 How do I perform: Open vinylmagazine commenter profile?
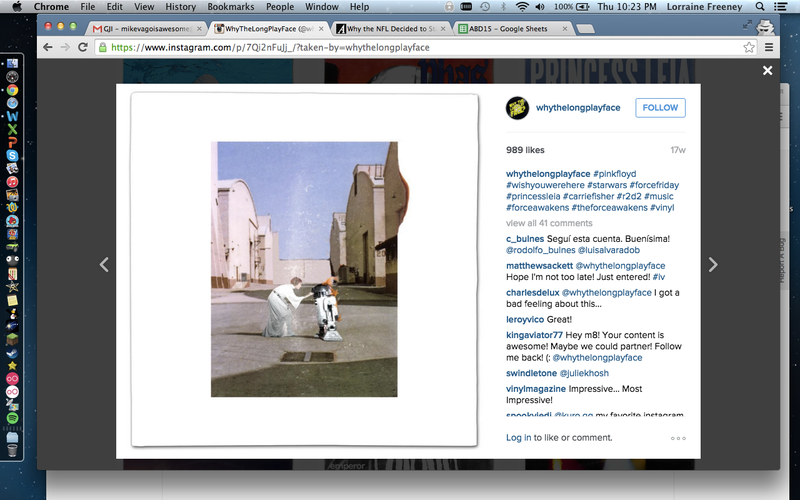(536, 389)
